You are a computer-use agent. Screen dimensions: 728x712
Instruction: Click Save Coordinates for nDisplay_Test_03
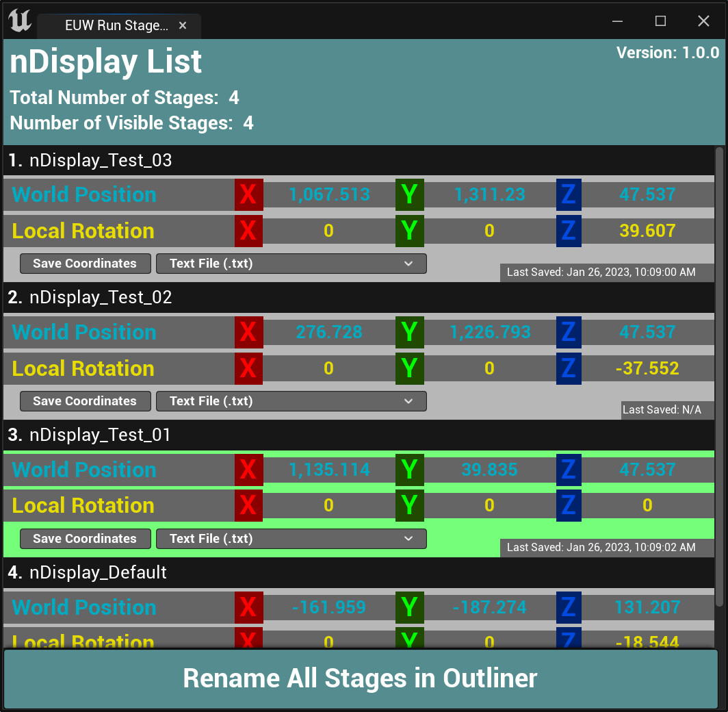click(85, 263)
